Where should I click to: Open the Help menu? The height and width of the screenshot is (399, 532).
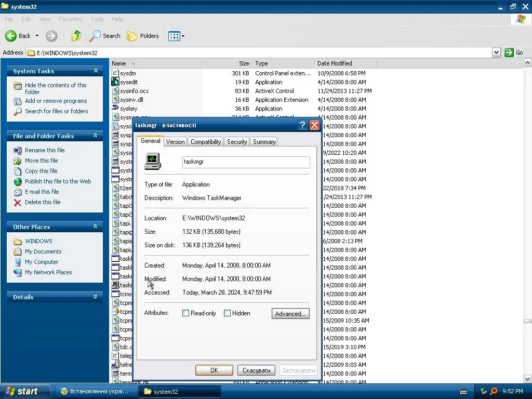pos(117,19)
